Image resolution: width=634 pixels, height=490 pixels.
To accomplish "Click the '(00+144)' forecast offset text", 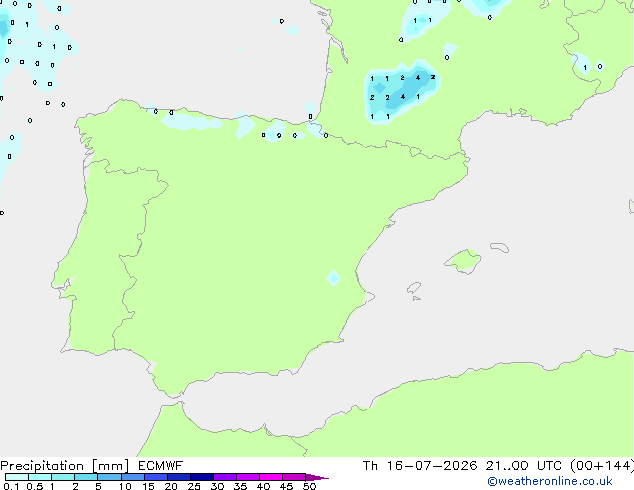I will 602,466.
